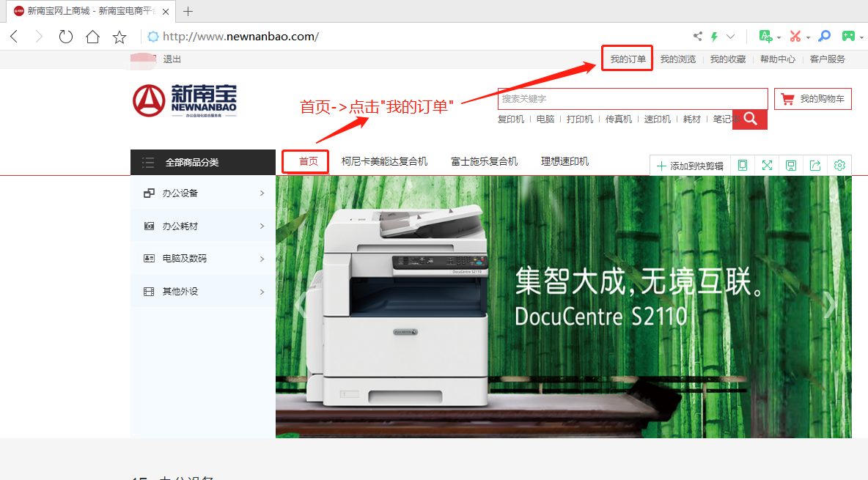Click the picture-in-picture icon beside 添加到快剪辑
The width and height of the screenshot is (868, 480).
[x=743, y=166]
